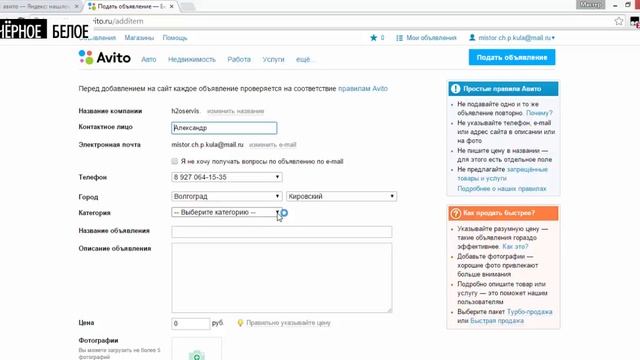Image resolution: width=640 pixels, height=360 pixels.
Task: Open запрещённые товары и услуги link
Action: click(502, 174)
